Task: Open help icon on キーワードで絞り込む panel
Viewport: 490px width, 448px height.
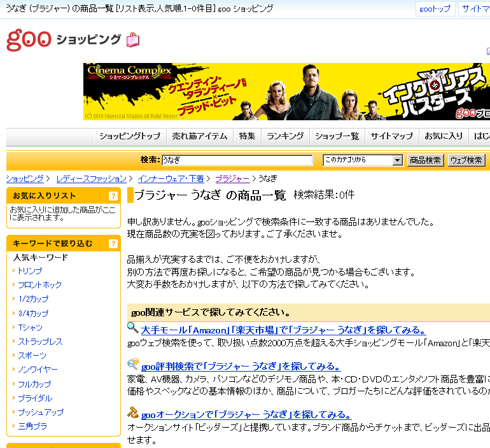Action: coord(113,244)
